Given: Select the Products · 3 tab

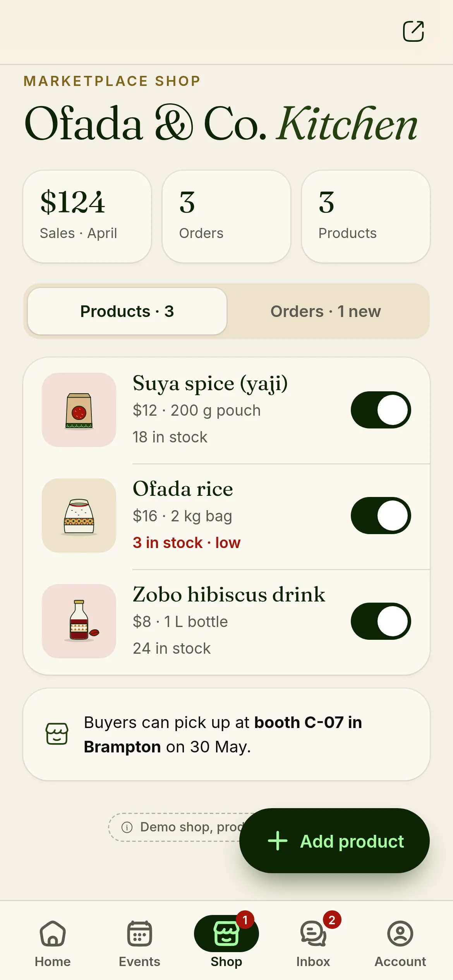Looking at the screenshot, I should (127, 311).
